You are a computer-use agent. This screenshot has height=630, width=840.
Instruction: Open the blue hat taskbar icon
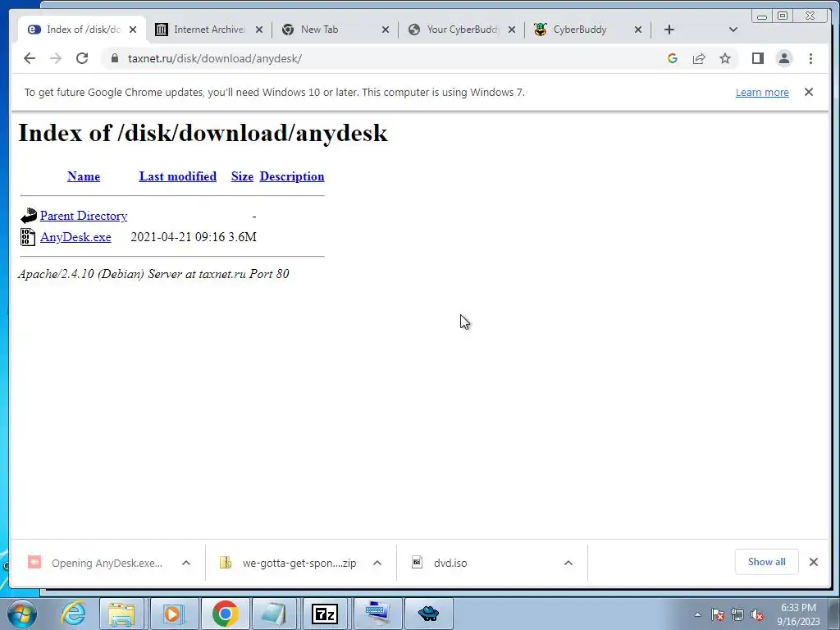[428, 614]
